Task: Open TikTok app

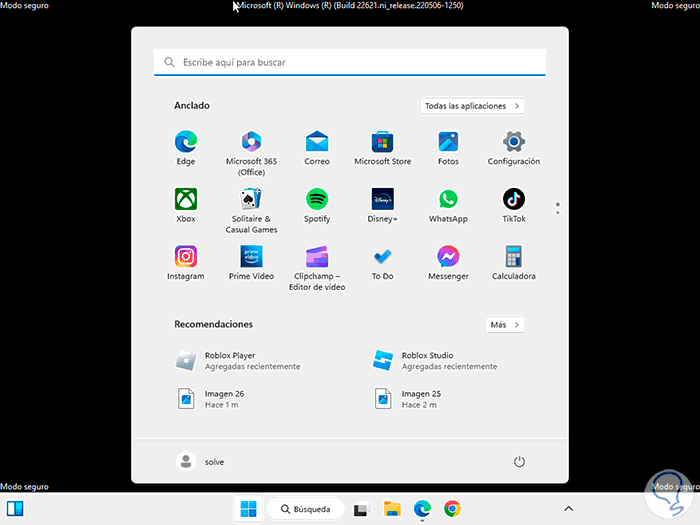Action: click(x=514, y=205)
